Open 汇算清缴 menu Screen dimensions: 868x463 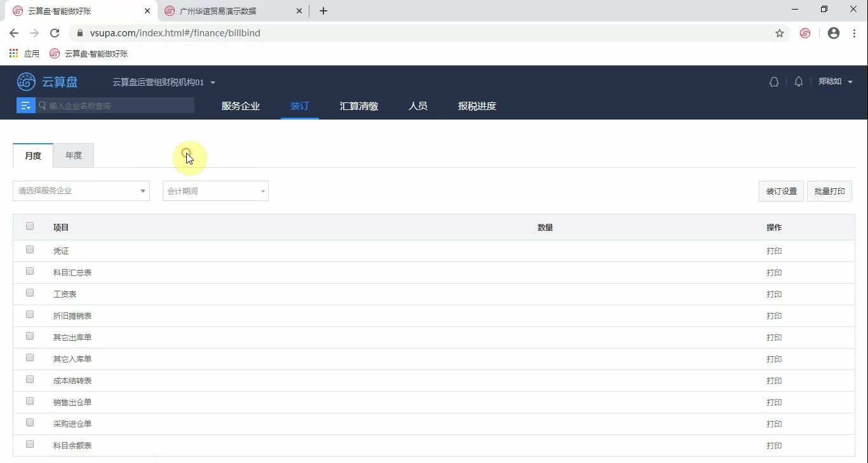click(x=359, y=106)
